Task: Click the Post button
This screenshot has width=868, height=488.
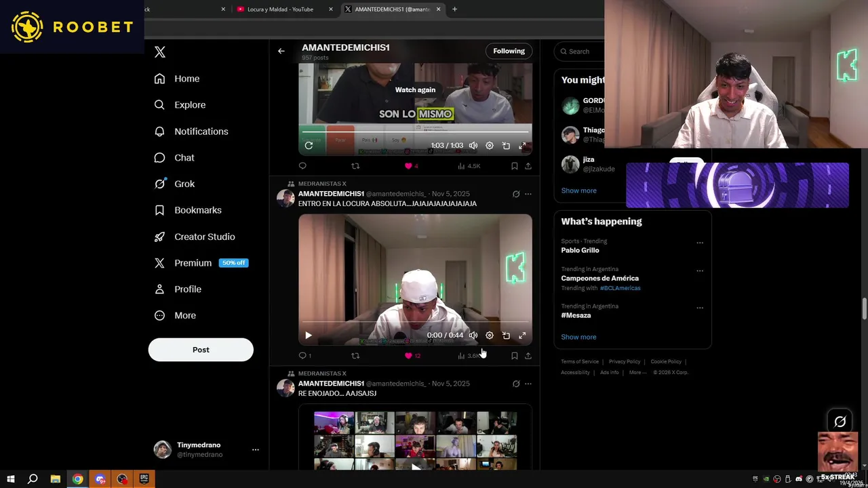Action: [x=201, y=350]
